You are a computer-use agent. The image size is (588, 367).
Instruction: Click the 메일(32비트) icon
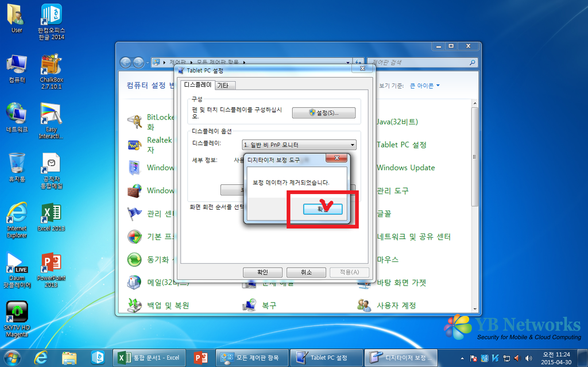[134, 282]
